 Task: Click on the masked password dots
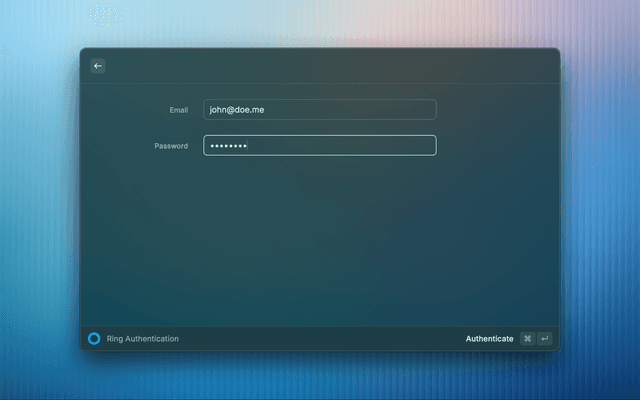click(227, 146)
